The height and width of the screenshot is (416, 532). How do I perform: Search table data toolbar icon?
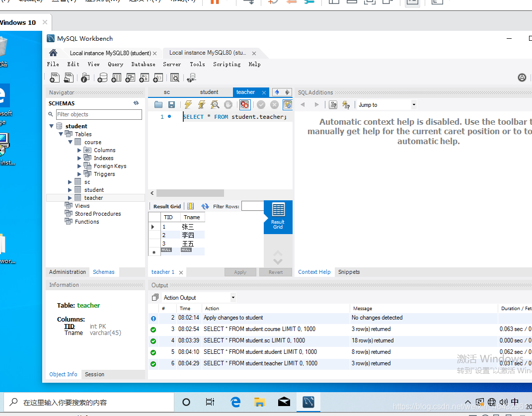(x=175, y=78)
